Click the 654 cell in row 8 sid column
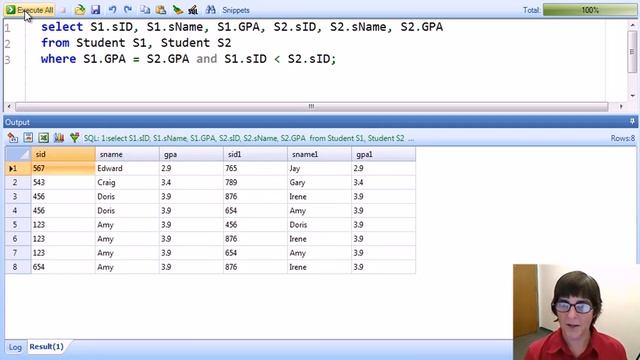 click(63, 267)
